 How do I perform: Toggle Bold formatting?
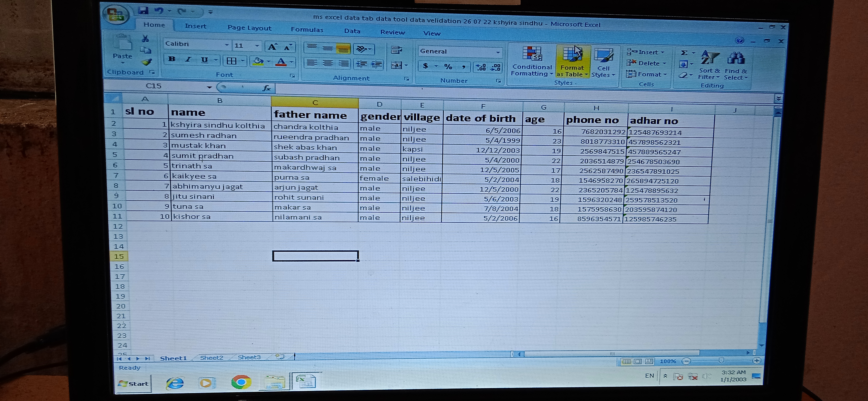[172, 59]
